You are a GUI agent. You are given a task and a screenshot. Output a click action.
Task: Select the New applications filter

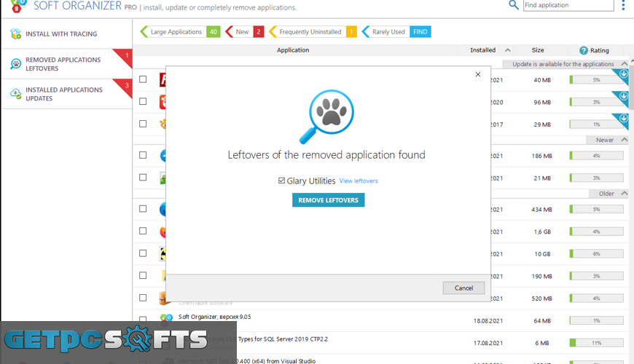pyautogui.click(x=245, y=32)
